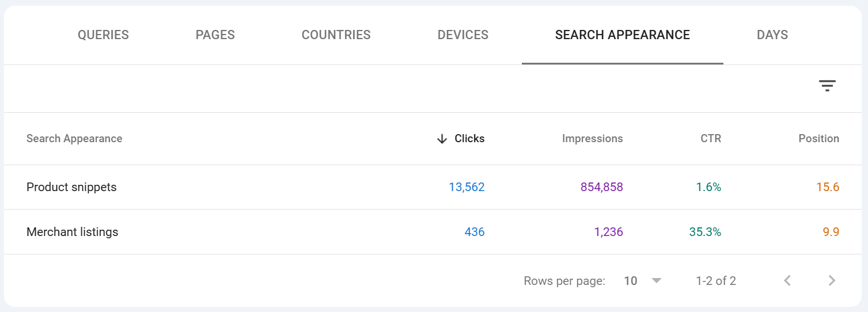Sort by Impressions column header
This screenshot has height=312, width=868.
[x=592, y=139]
